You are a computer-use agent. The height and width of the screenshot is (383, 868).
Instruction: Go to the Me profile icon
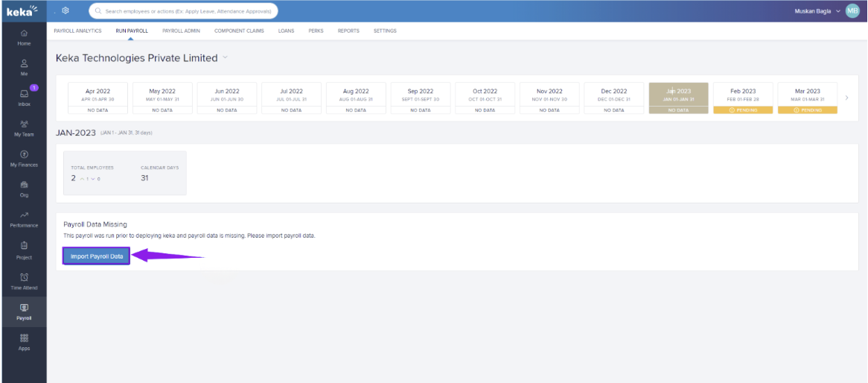(x=24, y=67)
